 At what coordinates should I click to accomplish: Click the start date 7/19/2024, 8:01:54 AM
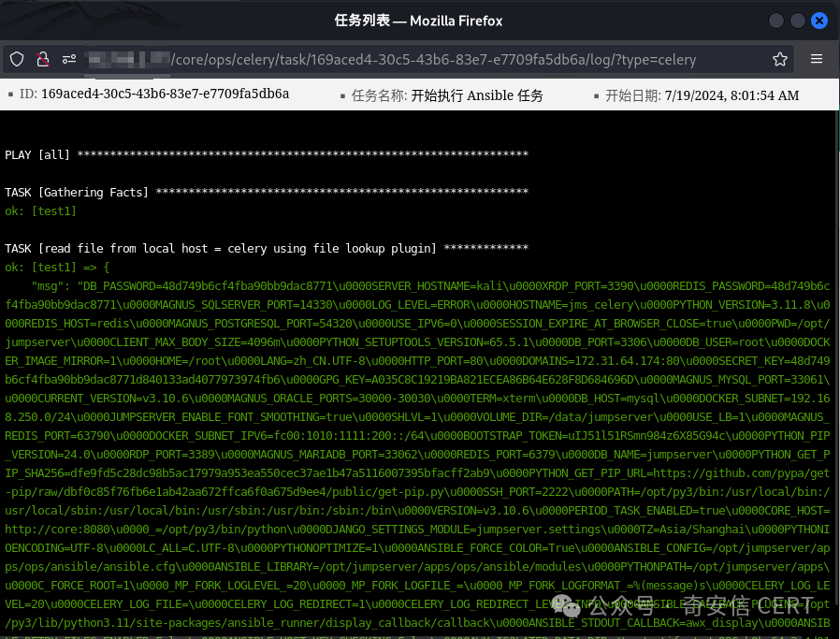(x=731, y=95)
